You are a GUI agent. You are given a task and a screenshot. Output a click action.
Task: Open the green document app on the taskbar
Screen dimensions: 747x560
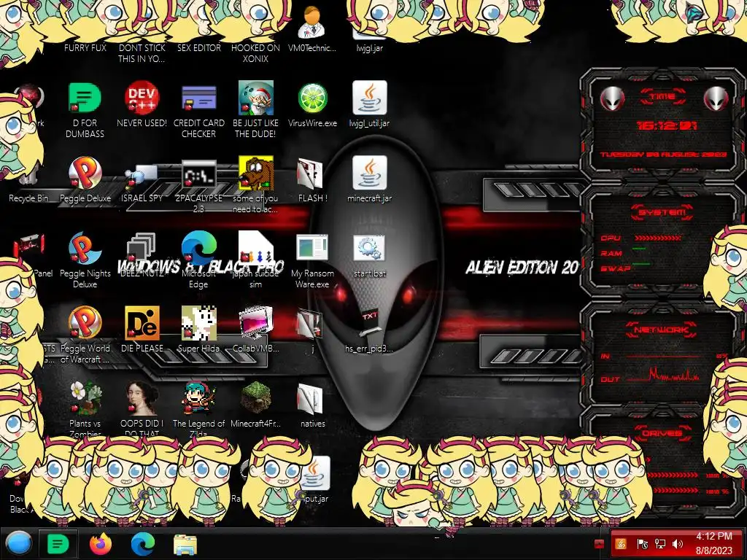(x=58, y=543)
